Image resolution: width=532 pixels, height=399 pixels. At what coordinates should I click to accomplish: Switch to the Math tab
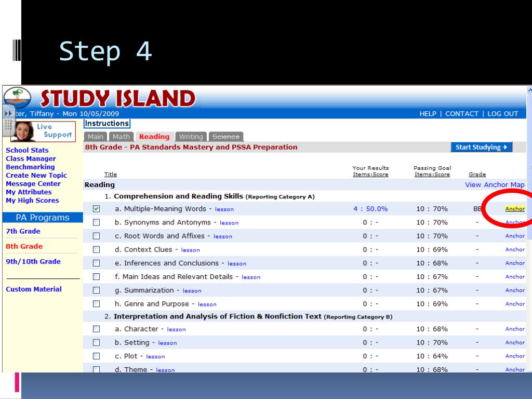pyautogui.click(x=121, y=137)
